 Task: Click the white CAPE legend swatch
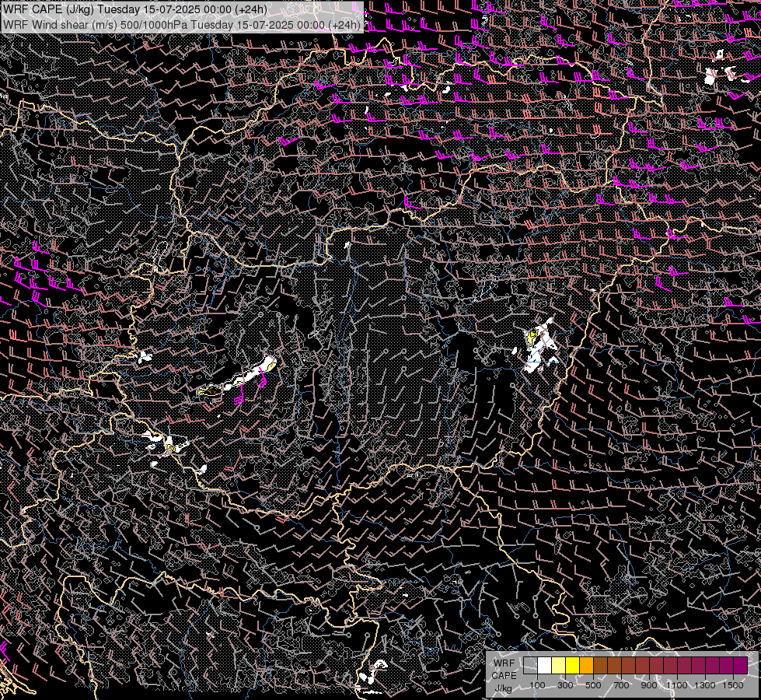(545, 665)
